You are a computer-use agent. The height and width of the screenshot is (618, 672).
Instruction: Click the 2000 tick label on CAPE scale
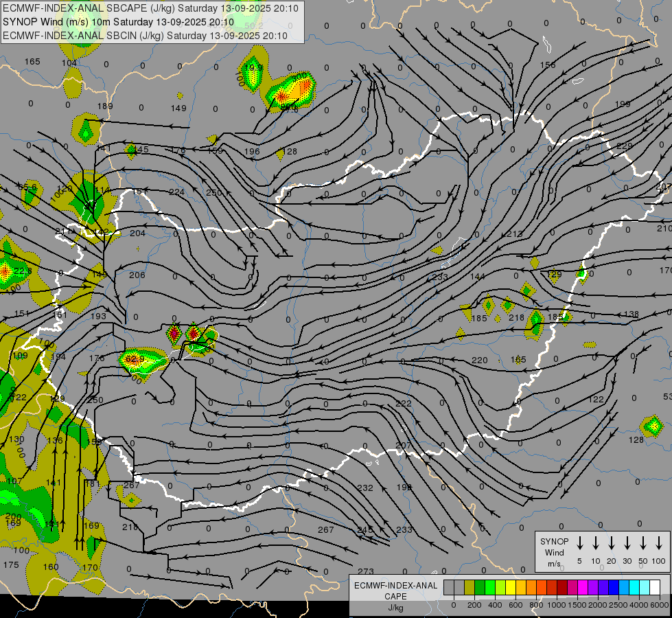point(597,605)
